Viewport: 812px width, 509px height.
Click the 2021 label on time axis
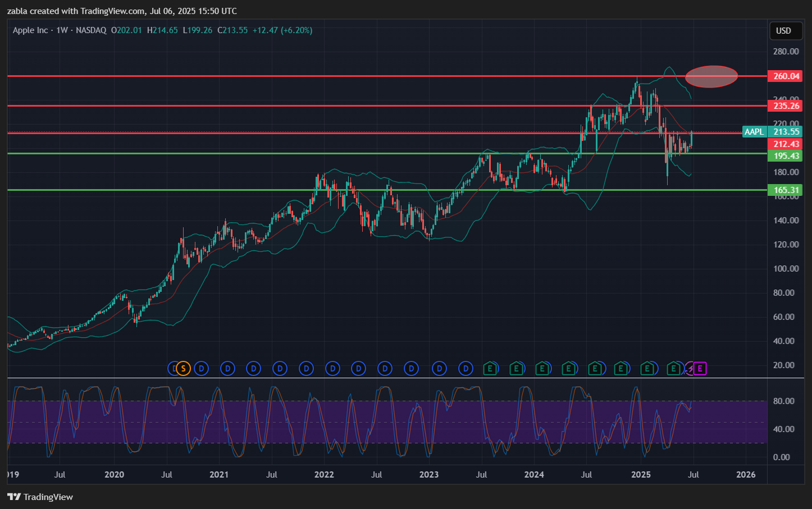219,475
